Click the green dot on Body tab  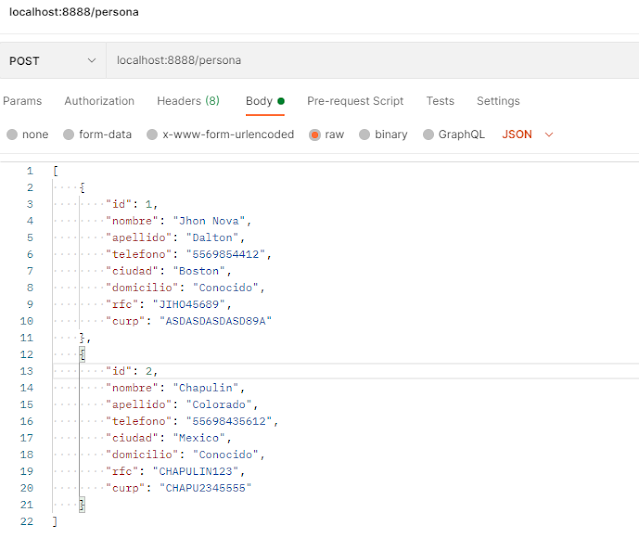pos(281,101)
